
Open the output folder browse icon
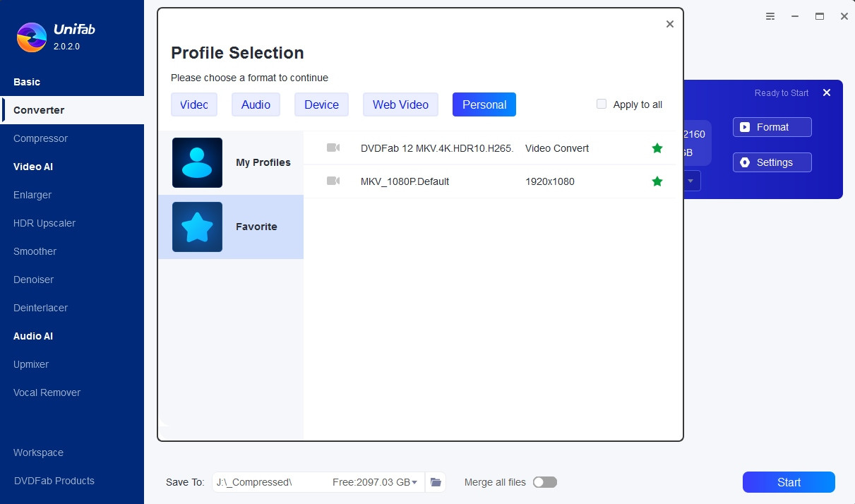(x=436, y=482)
